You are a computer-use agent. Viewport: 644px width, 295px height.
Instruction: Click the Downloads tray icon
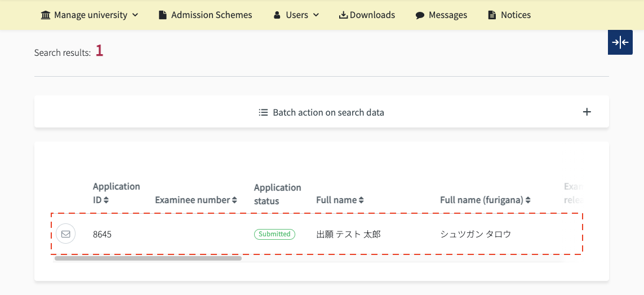[x=343, y=15]
